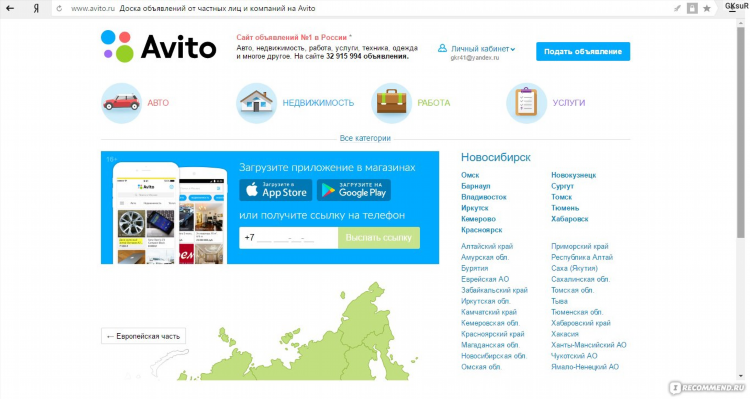750x399 pixels.
Task: Choose the Камчатский край region
Action: (488, 312)
